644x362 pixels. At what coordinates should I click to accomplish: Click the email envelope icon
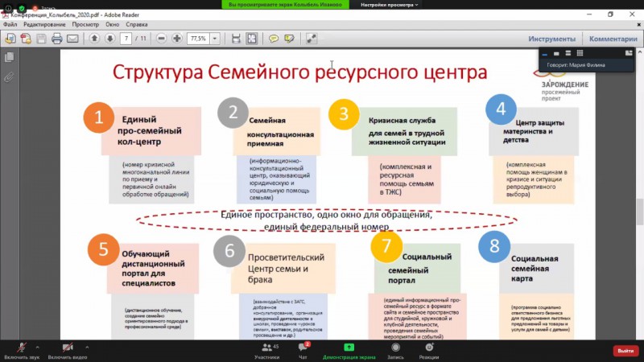point(72,38)
